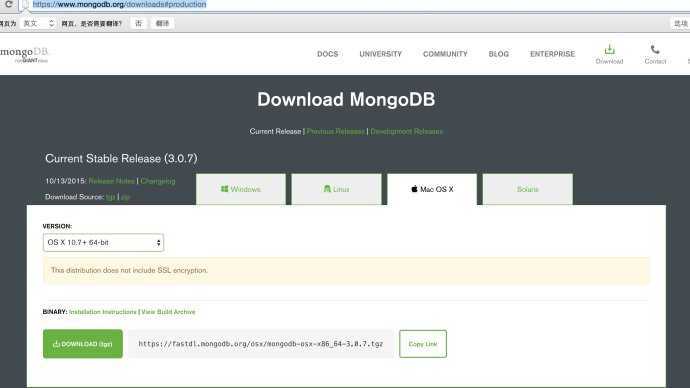Viewport: 690px width, 388px height.
Task: Download source as tgz link
Action: [110, 197]
